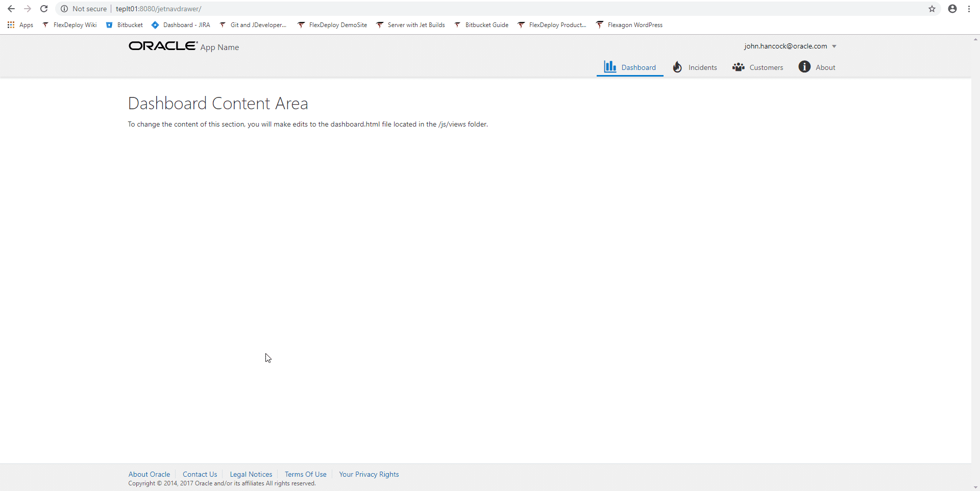980x491 pixels.
Task: Open the About info circle icon
Action: point(804,67)
